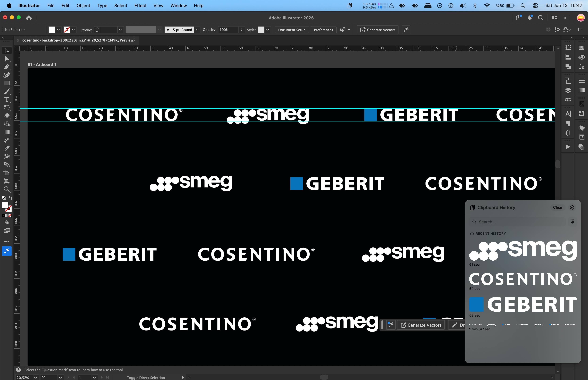This screenshot has width=588, height=380.
Task: Select the Selection tool
Action: point(7,51)
